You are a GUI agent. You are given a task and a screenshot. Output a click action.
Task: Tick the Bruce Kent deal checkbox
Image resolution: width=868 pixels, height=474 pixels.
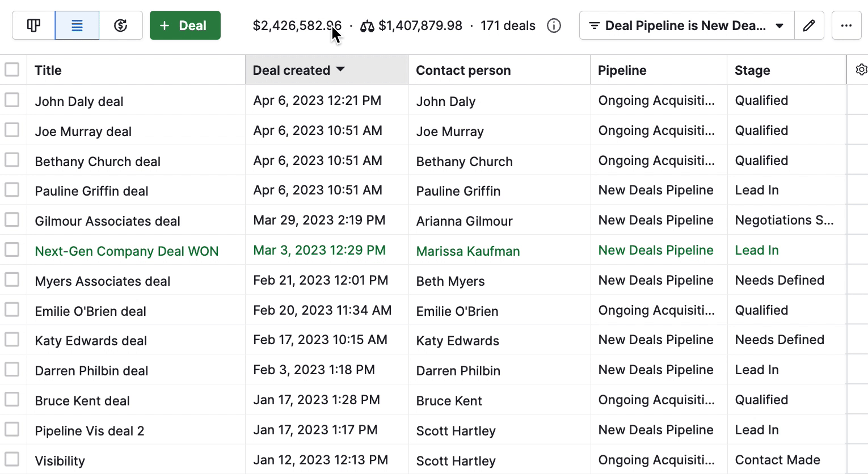pos(12,399)
